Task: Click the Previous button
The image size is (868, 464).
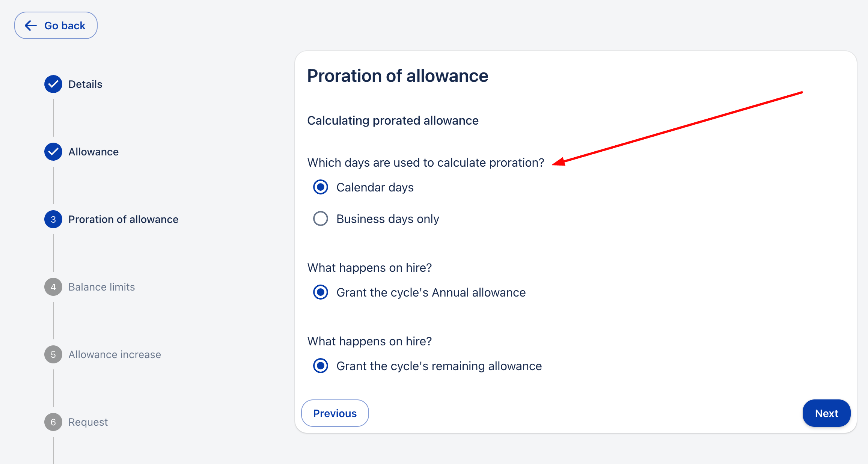Action: [335, 413]
